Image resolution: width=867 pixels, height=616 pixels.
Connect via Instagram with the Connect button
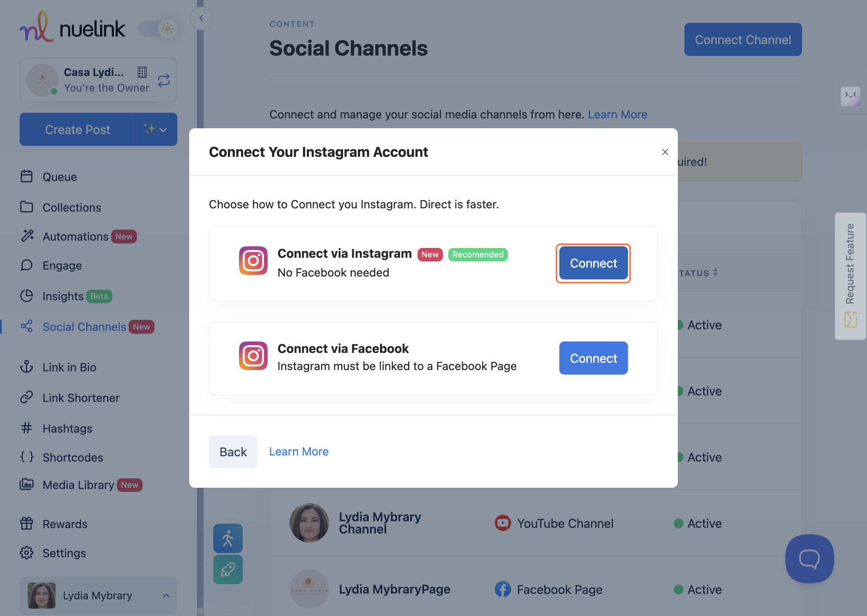(x=593, y=263)
